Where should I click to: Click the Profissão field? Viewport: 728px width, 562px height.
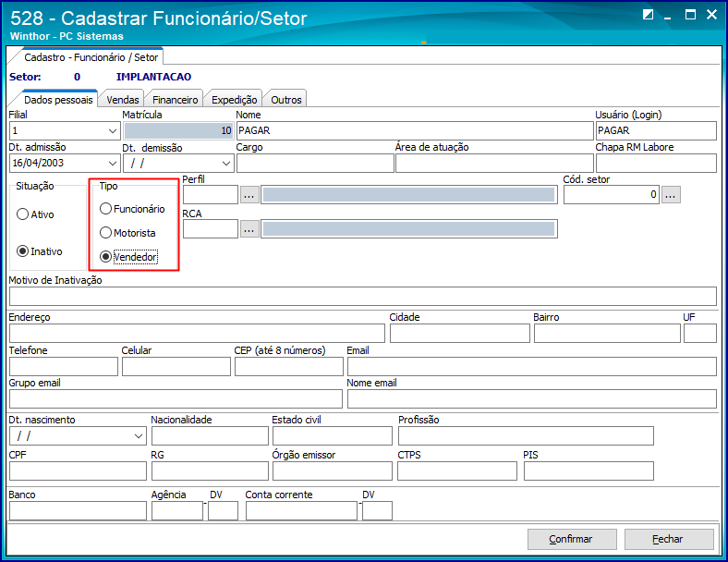click(x=526, y=436)
